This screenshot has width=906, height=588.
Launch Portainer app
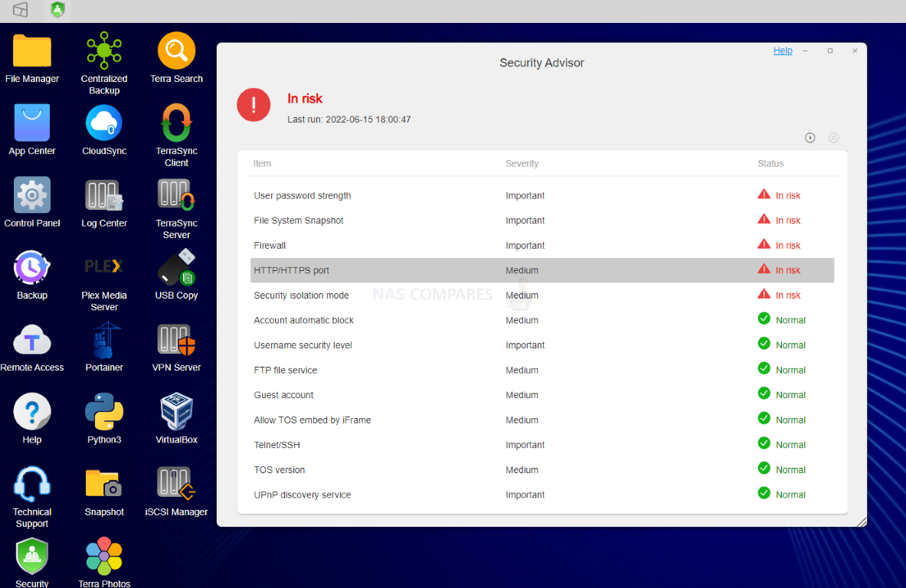coord(104,340)
